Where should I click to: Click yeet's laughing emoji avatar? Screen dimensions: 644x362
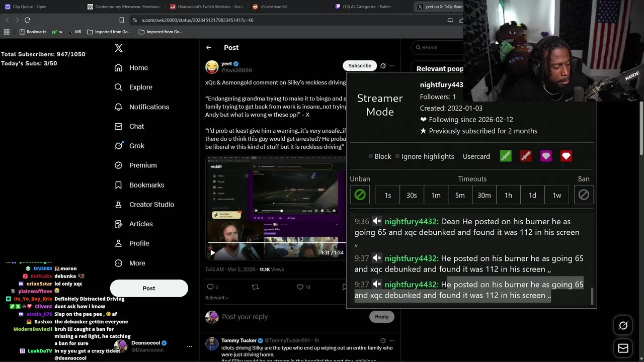coord(212,66)
